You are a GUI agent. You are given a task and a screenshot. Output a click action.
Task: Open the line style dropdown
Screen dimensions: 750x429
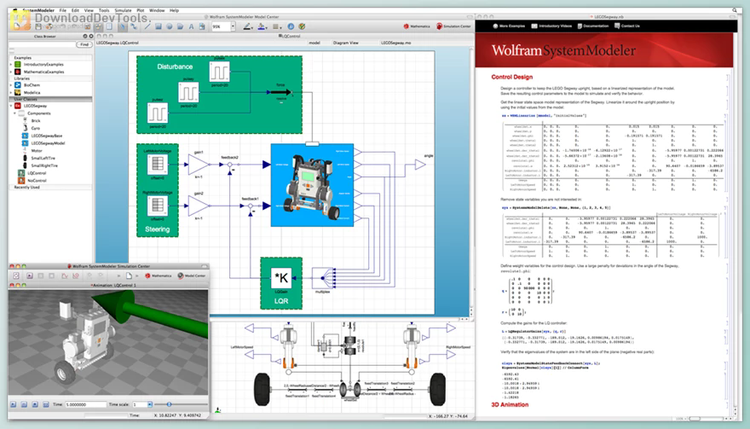click(277, 27)
